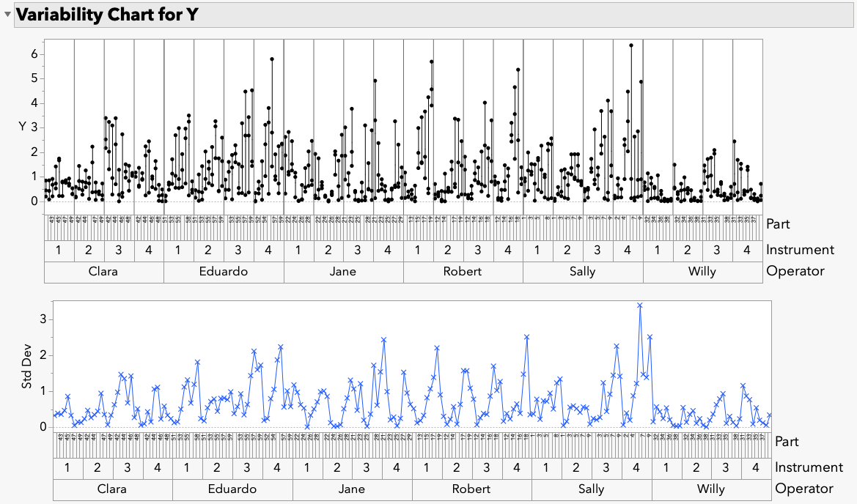Click Instrument 4 cell under Willy
The height and width of the screenshot is (504, 857).
click(749, 249)
